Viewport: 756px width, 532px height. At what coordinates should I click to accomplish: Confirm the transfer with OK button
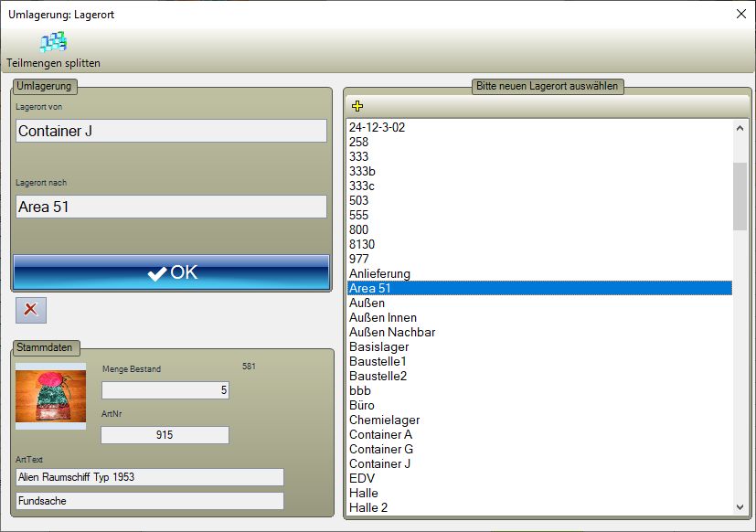pyautogui.click(x=172, y=272)
